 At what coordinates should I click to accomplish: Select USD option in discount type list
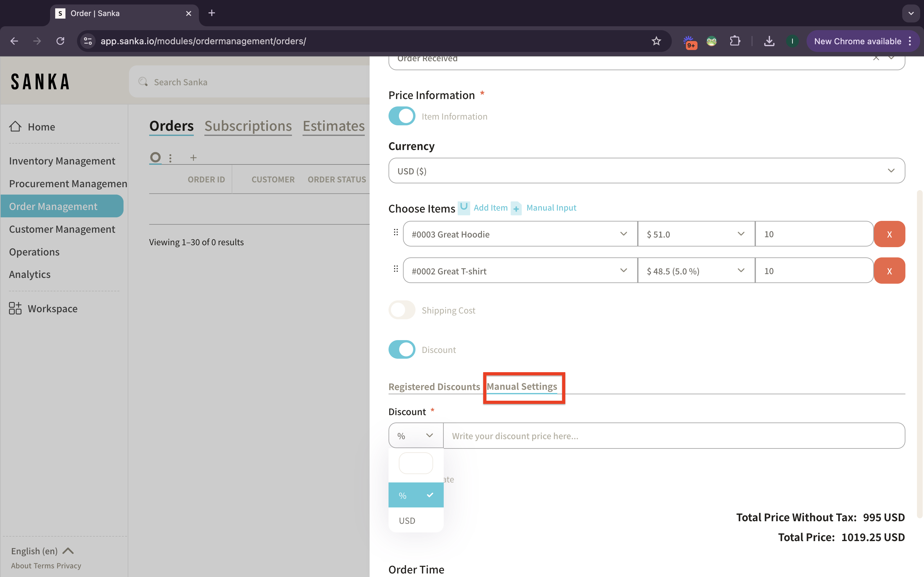click(407, 521)
